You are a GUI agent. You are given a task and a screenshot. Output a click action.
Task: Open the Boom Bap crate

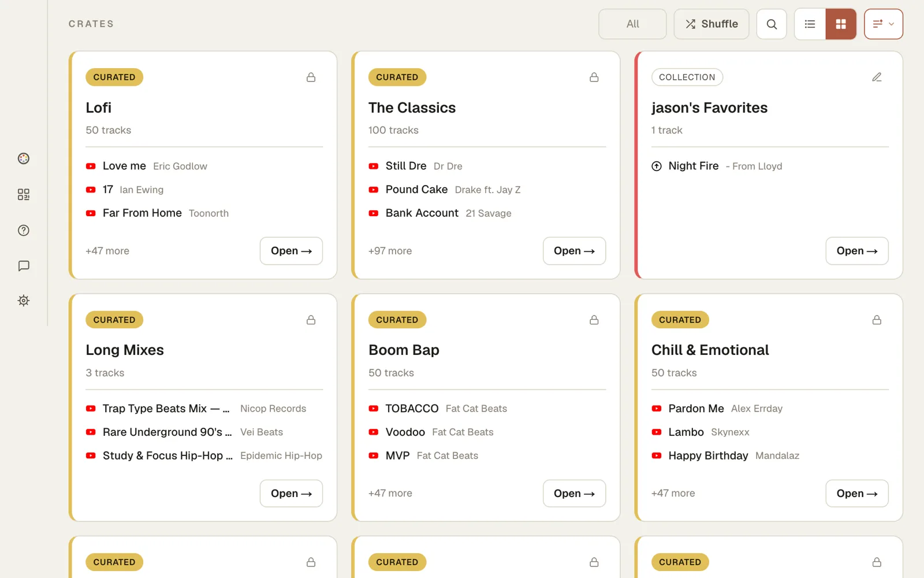[574, 494]
